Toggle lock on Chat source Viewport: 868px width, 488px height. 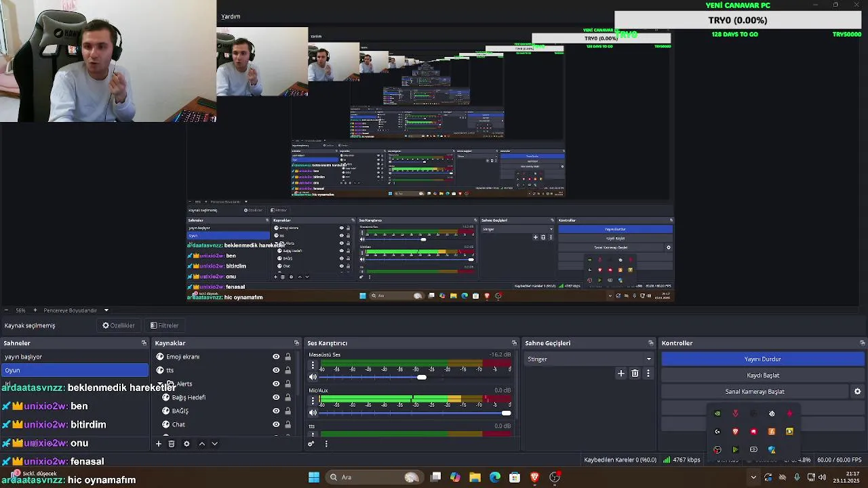(288, 424)
